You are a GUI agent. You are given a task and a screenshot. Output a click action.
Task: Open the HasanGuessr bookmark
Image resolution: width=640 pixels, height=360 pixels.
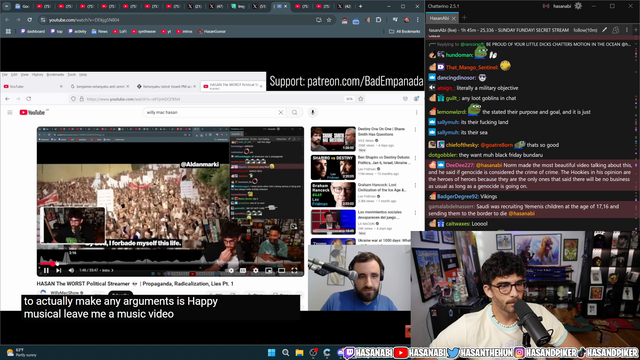212,31
